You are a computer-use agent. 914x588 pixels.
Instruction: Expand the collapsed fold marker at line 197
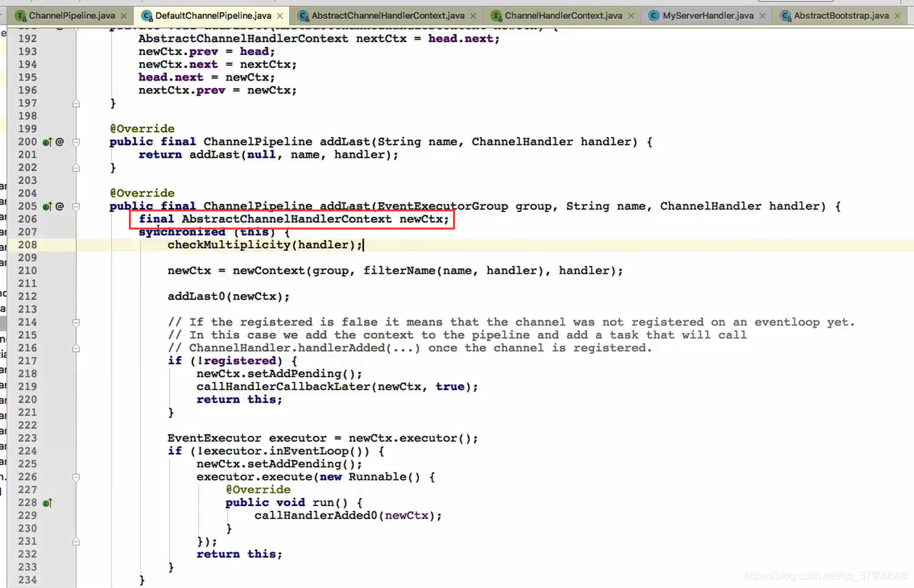[76, 103]
